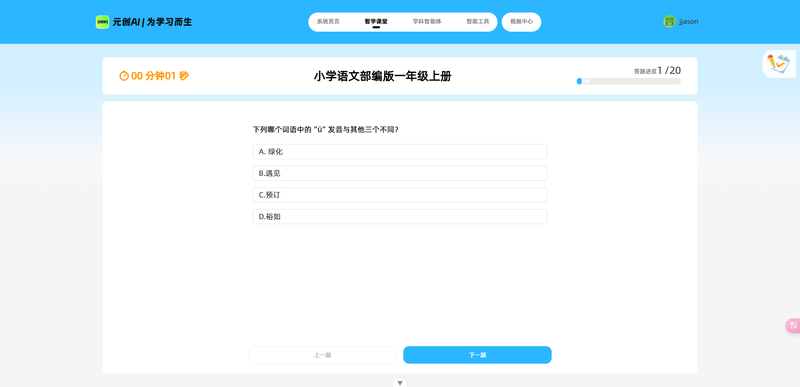Viewport: 800px width, 387px height.
Task: Expand the bottom down-arrow collapse button
Action: (400, 382)
